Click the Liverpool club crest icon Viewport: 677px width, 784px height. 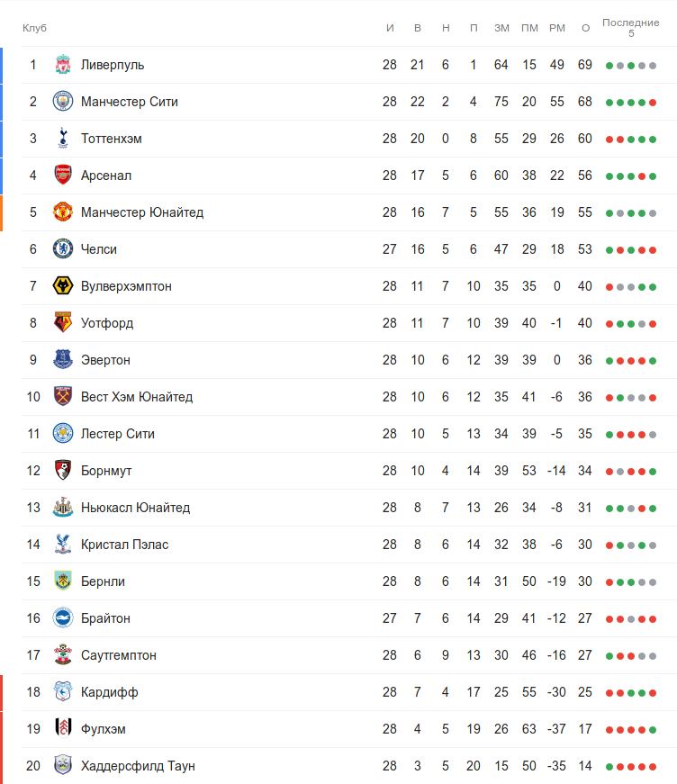[x=62, y=65]
